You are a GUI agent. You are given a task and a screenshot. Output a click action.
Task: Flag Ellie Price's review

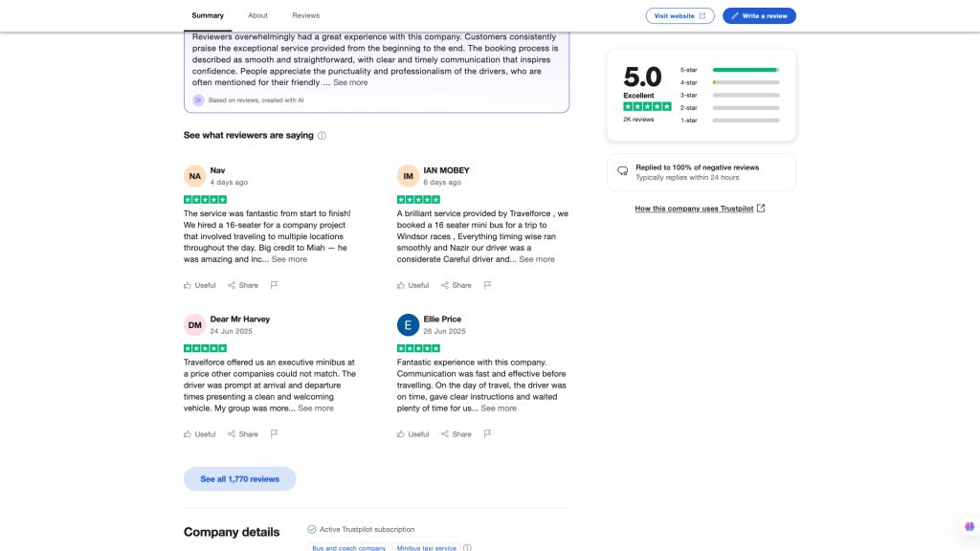point(487,433)
